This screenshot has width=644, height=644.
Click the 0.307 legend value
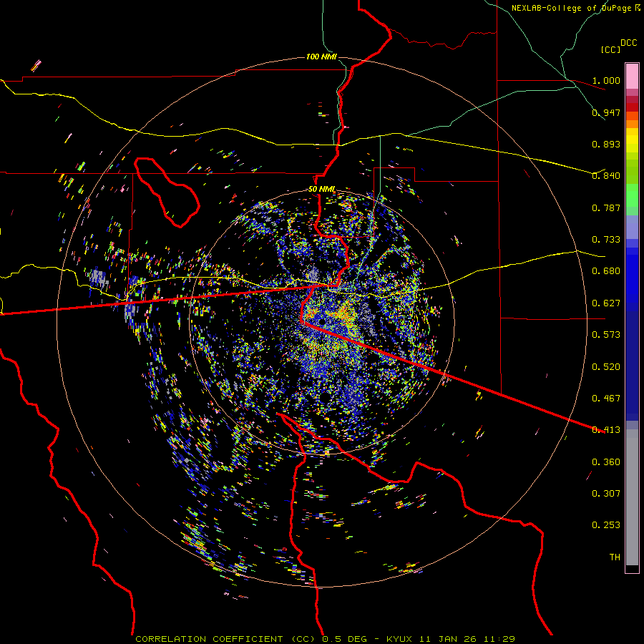pos(606,494)
